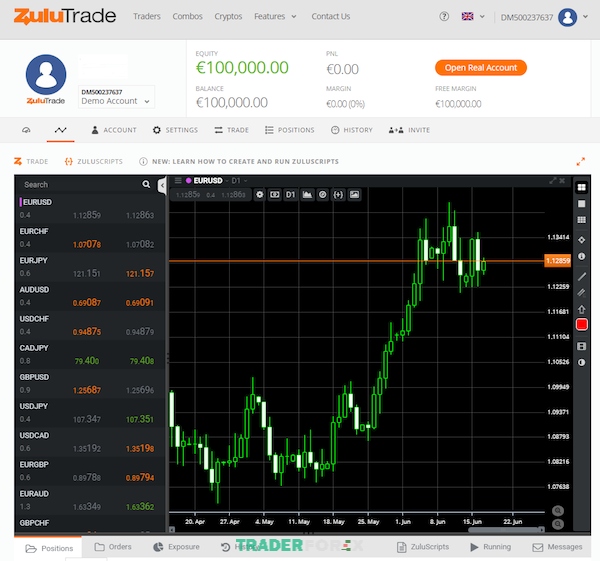
Task: Open bottom Messages tab
Action: [558, 547]
